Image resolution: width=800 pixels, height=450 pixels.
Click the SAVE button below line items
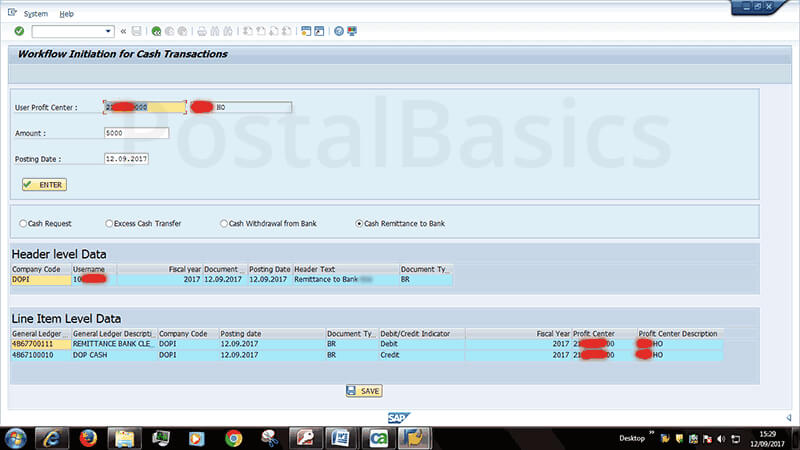point(364,391)
